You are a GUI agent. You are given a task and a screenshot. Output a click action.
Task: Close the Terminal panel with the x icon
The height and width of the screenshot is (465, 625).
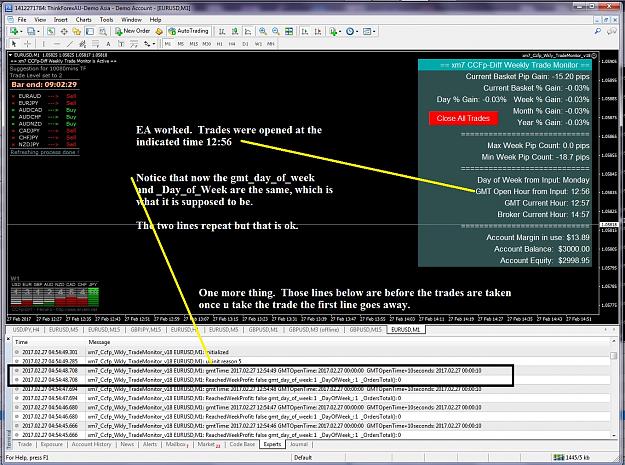(8, 338)
